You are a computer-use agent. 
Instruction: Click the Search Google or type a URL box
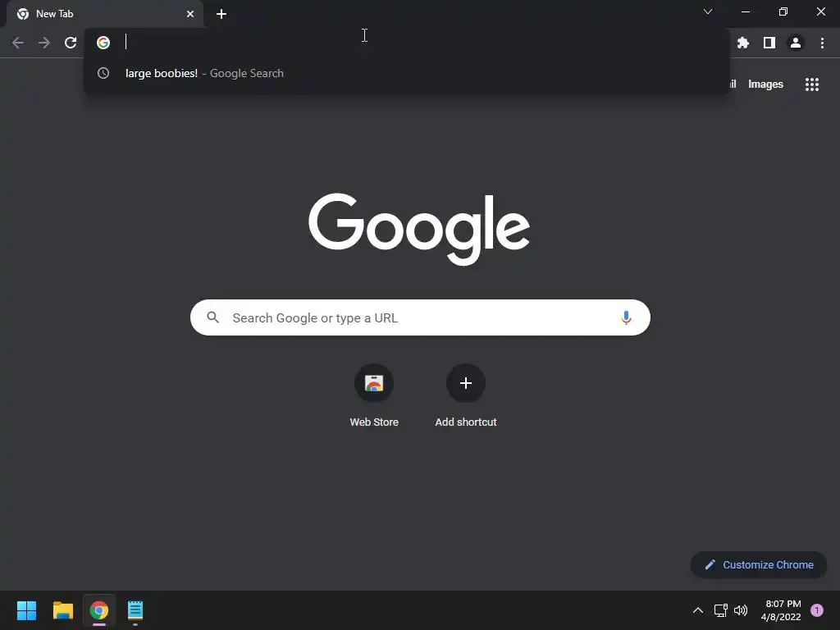[x=420, y=317]
